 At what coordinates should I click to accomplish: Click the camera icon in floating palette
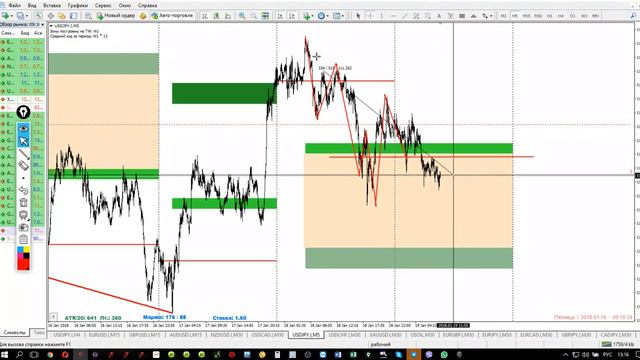pos(23,227)
